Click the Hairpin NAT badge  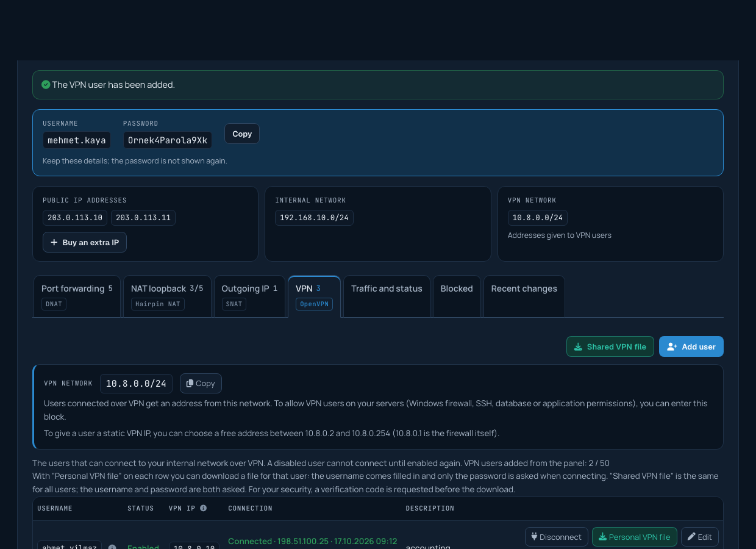[x=158, y=304]
